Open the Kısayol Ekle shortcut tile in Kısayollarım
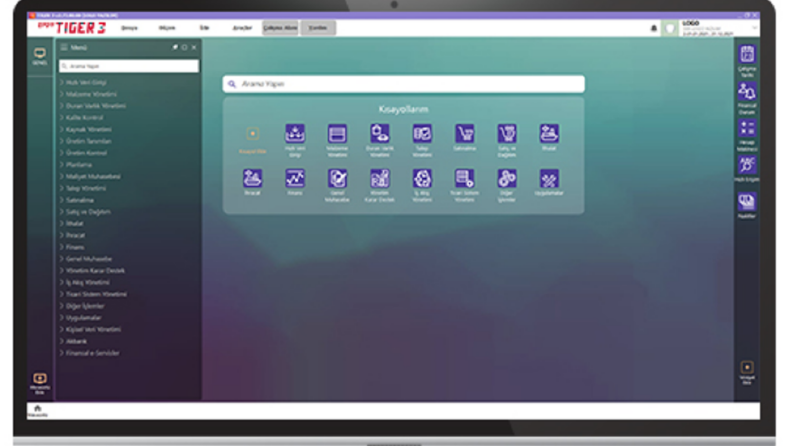793x446 pixels. (252, 134)
